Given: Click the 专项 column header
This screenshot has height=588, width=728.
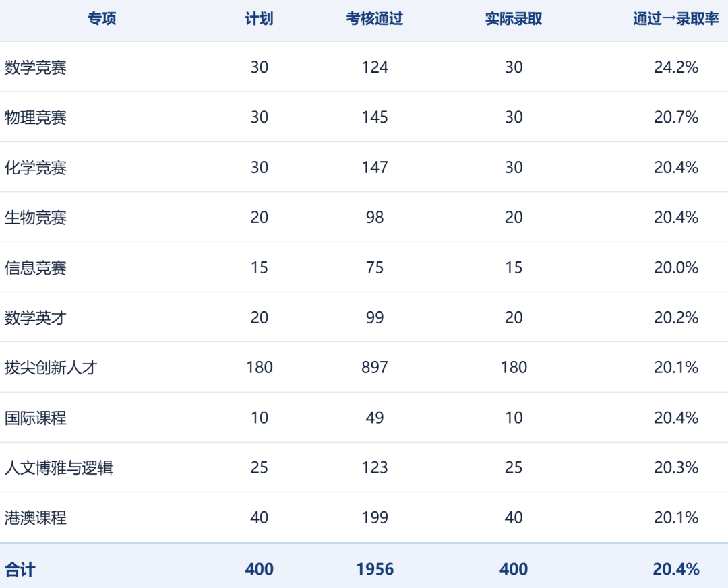Looking at the screenshot, I should click(x=102, y=19).
